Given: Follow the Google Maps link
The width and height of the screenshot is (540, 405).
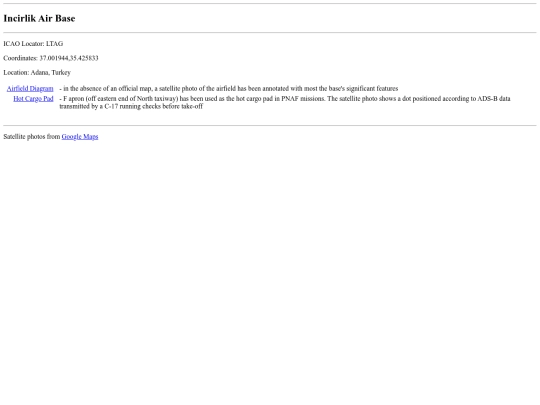Looking at the screenshot, I should coord(80,136).
